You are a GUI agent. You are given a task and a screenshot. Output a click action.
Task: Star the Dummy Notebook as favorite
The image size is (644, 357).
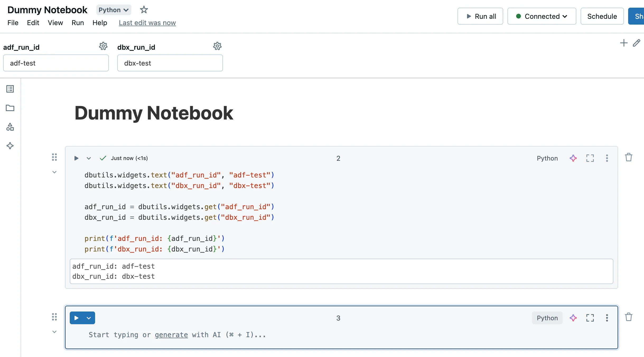(x=144, y=10)
